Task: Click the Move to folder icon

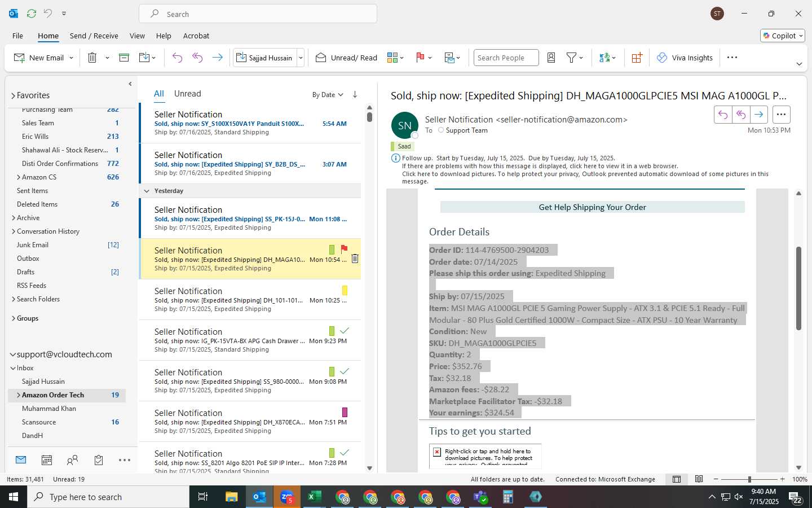Action: click(144, 58)
